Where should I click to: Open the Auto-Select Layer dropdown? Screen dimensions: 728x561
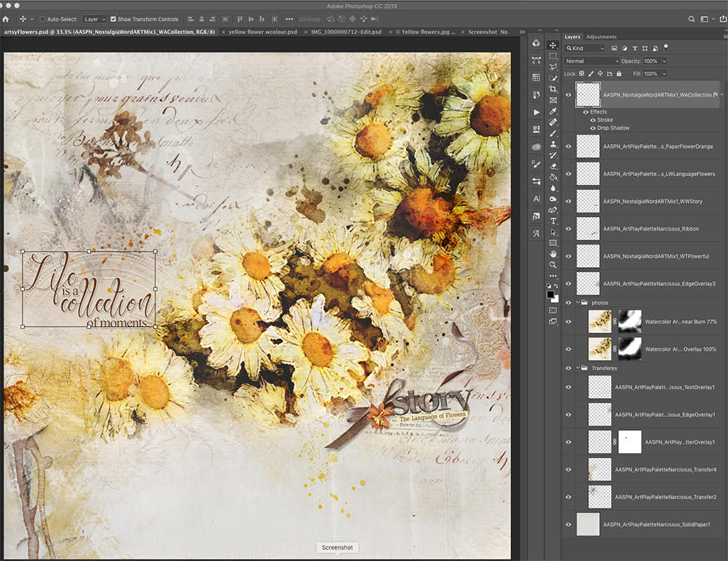pyautogui.click(x=95, y=19)
